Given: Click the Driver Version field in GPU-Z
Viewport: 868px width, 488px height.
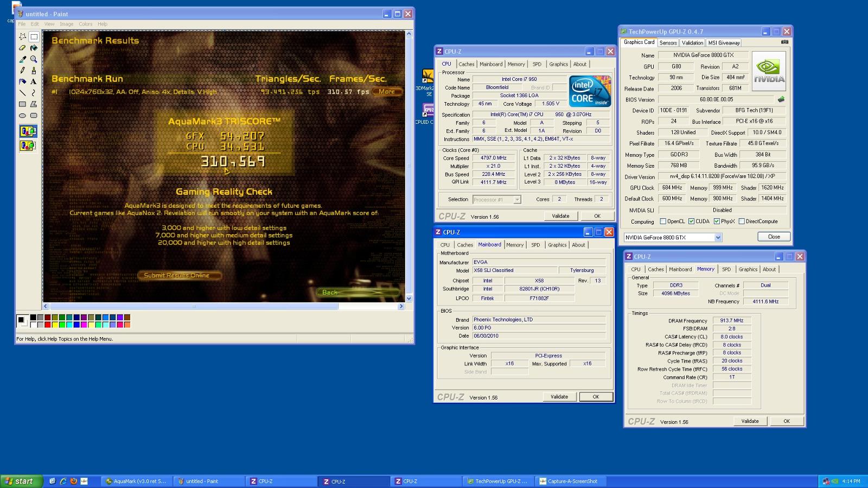Looking at the screenshot, I should pyautogui.click(x=722, y=176).
